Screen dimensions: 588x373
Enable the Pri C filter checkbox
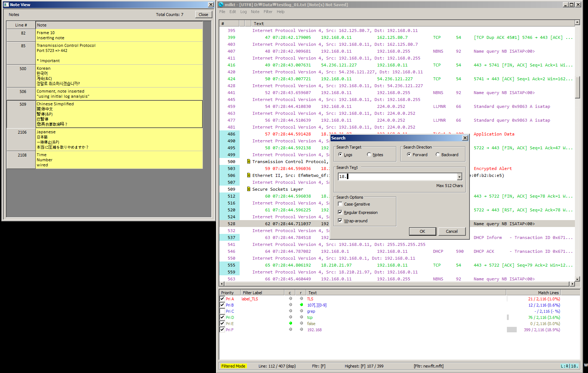(x=222, y=311)
